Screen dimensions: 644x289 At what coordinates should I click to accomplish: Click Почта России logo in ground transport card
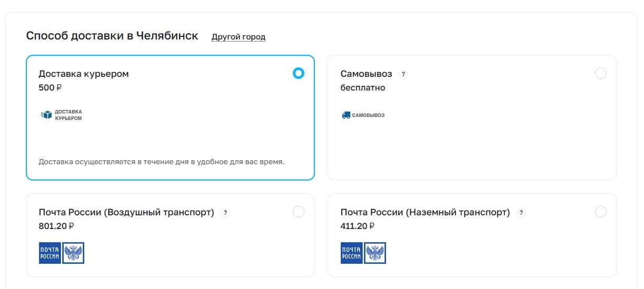coord(352,253)
